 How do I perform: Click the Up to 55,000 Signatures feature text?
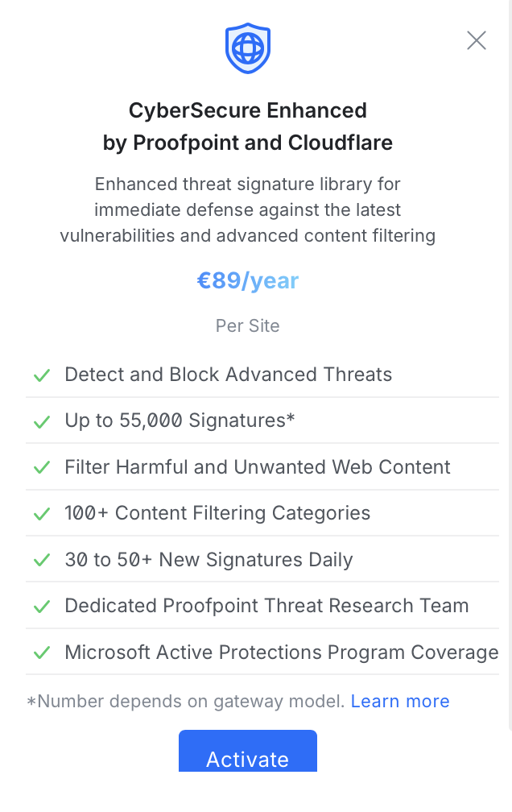click(x=180, y=420)
